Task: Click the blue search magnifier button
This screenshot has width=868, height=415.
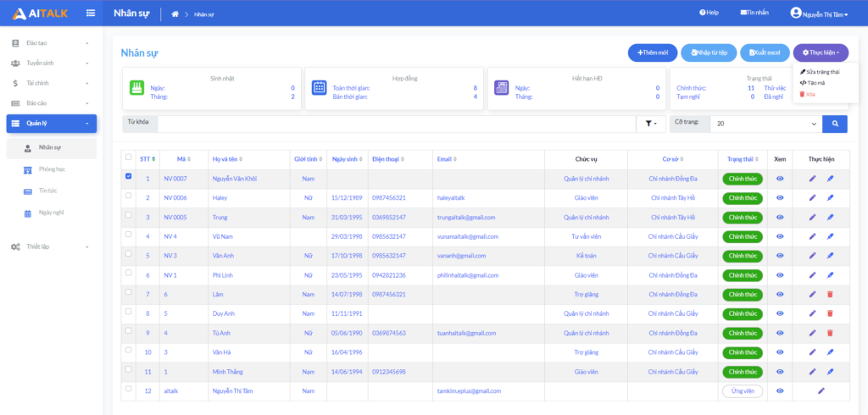Action: point(835,124)
